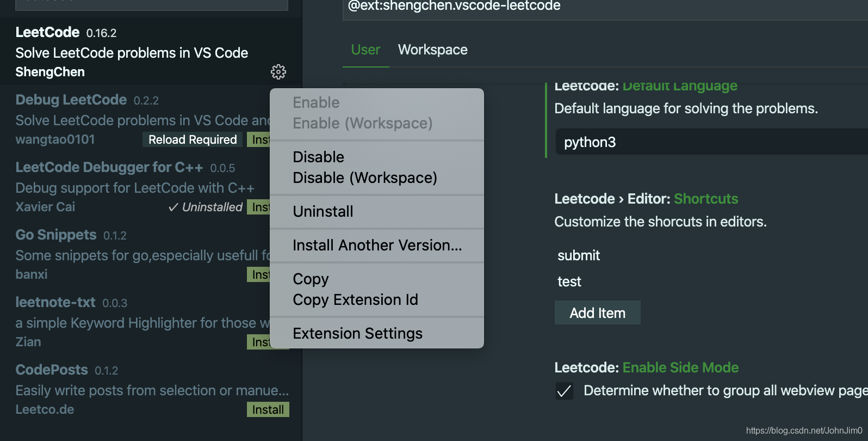
Task: Click the Leetcode Editor Shortcuts setting title
Action: pos(646,199)
